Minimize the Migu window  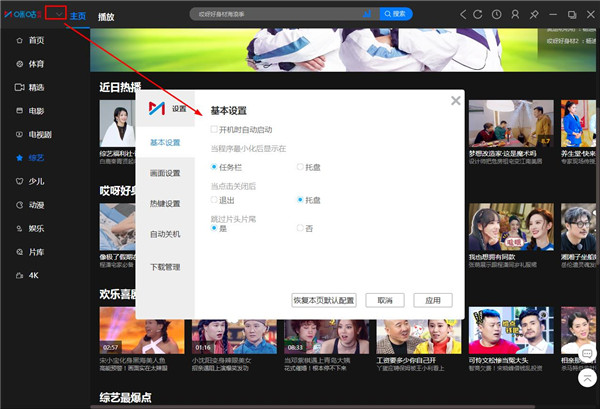tap(553, 15)
